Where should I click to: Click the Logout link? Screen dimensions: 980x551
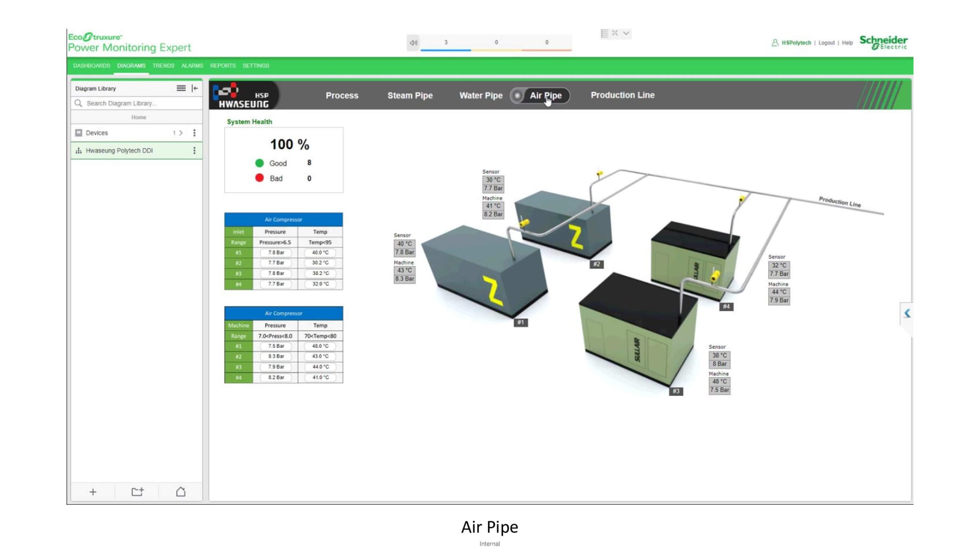tap(826, 43)
